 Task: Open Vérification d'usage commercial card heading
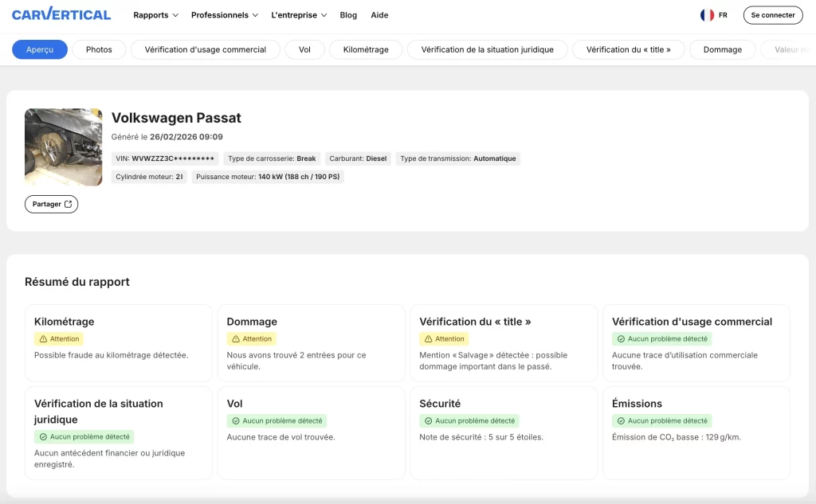(x=692, y=322)
